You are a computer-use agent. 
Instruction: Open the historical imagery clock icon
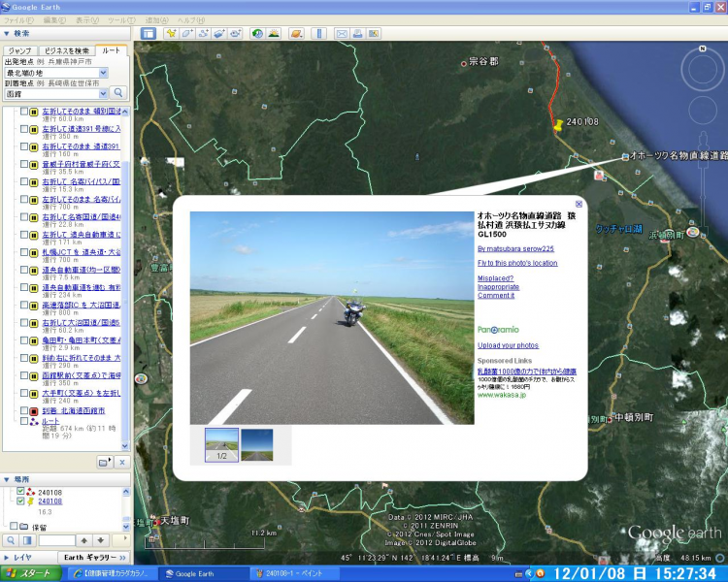(257, 33)
